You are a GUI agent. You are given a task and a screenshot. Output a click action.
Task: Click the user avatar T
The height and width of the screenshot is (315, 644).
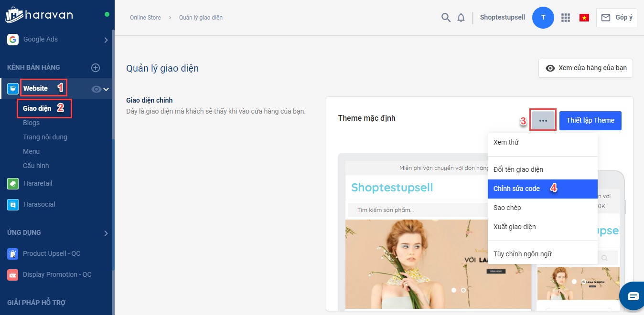543,18
